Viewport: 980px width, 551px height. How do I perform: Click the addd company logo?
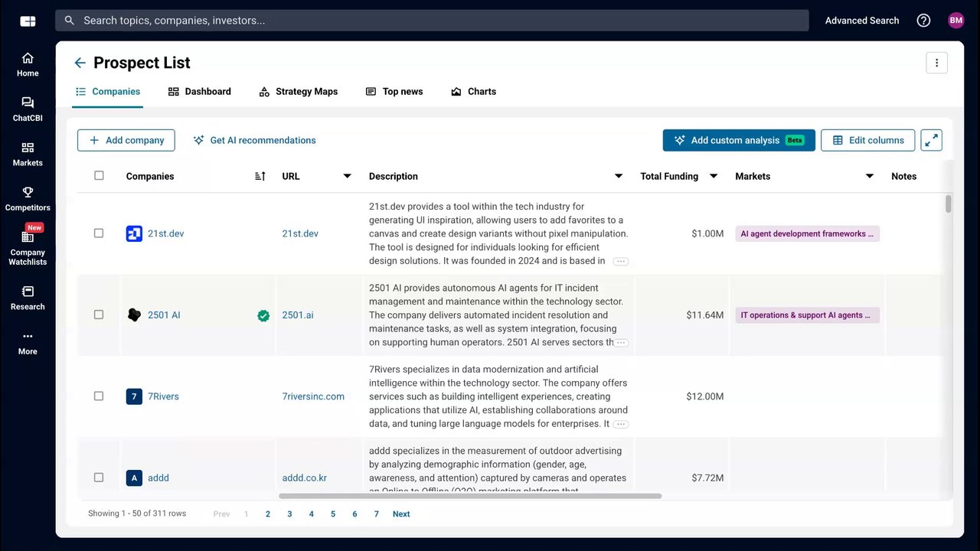(134, 478)
